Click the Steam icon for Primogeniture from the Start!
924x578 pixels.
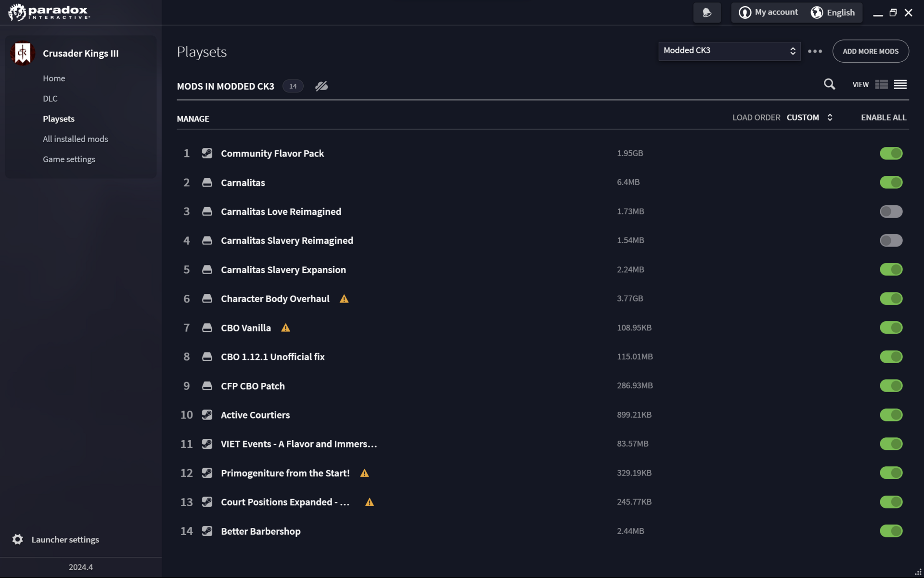(x=207, y=473)
